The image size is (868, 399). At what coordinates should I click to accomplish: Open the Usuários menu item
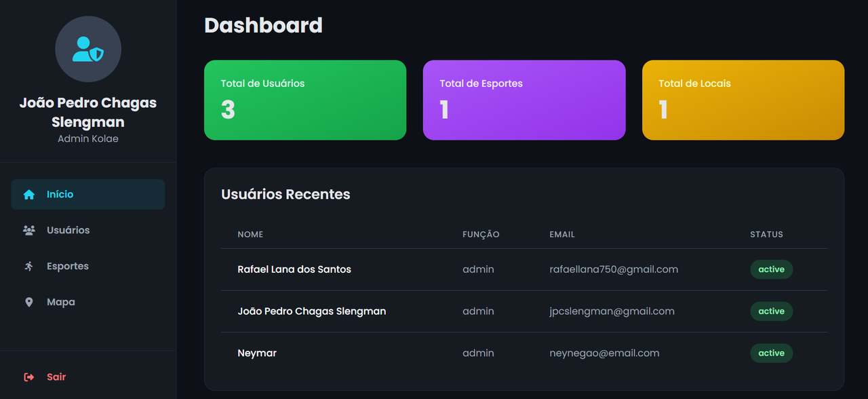click(88, 231)
